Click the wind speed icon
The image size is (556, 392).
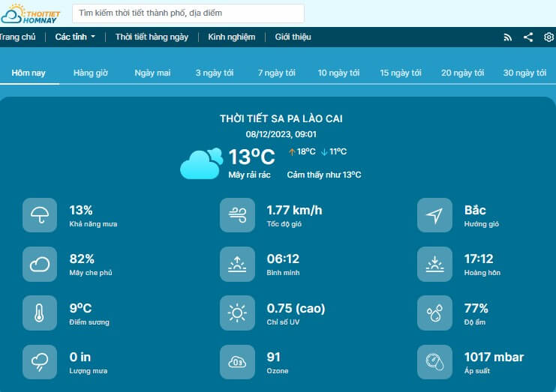point(237,215)
